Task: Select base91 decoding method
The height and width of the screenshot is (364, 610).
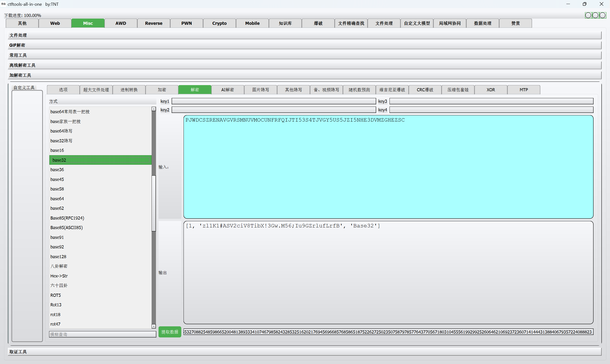Action: pos(100,237)
